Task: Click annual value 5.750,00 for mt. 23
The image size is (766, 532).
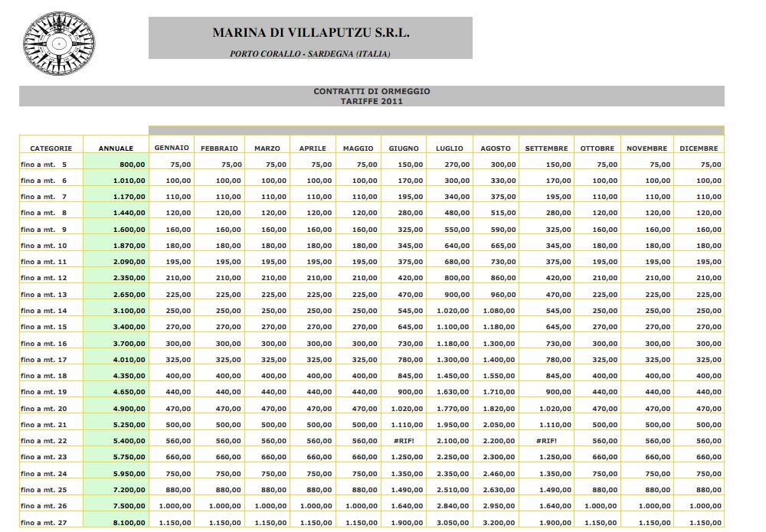Action: (129, 457)
